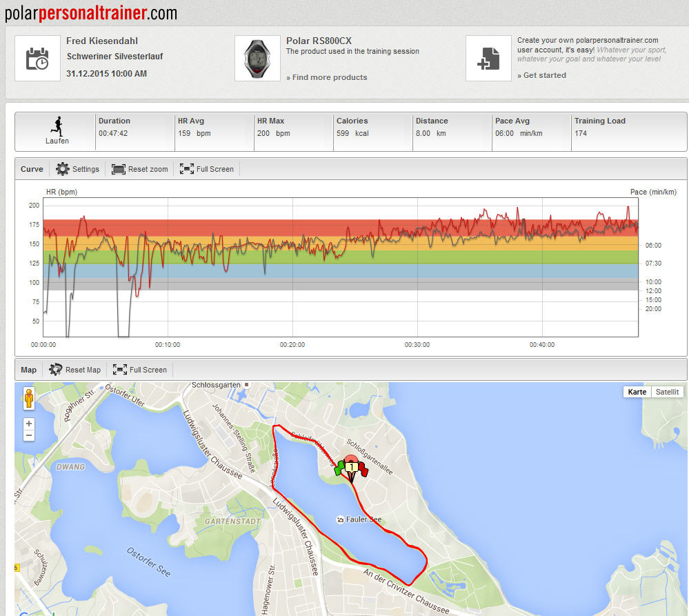Screen dimensions: 689x616
Task: Click the date 31.12.2015 10:00 AM
Action: [106, 73]
